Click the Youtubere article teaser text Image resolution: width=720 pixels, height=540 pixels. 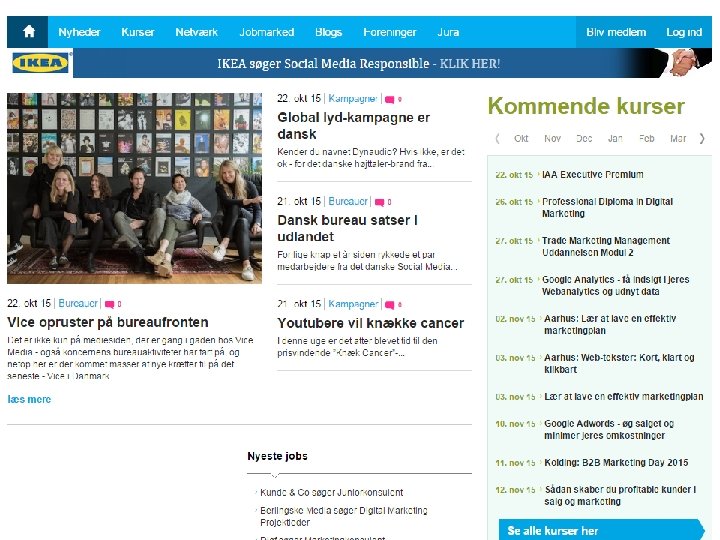click(x=357, y=347)
